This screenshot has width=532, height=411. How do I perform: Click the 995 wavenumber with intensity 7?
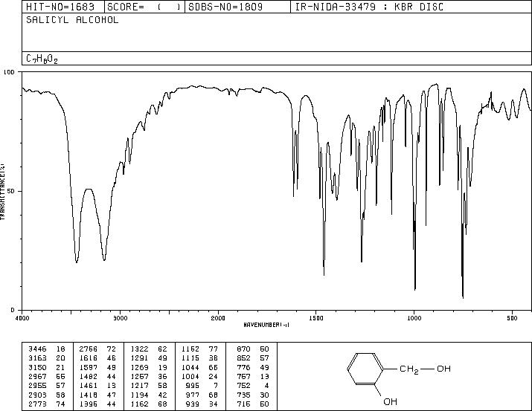tap(193, 386)
